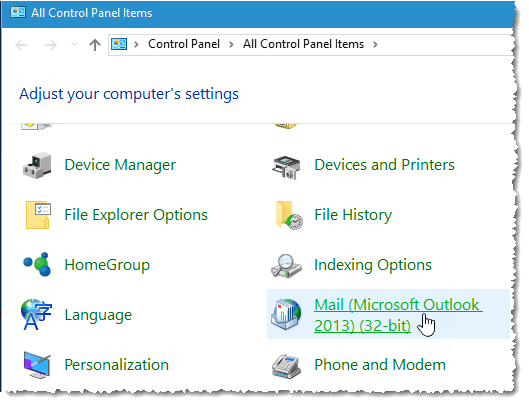
Task: Open the Device Manager icon
Action: coord(37,165)
